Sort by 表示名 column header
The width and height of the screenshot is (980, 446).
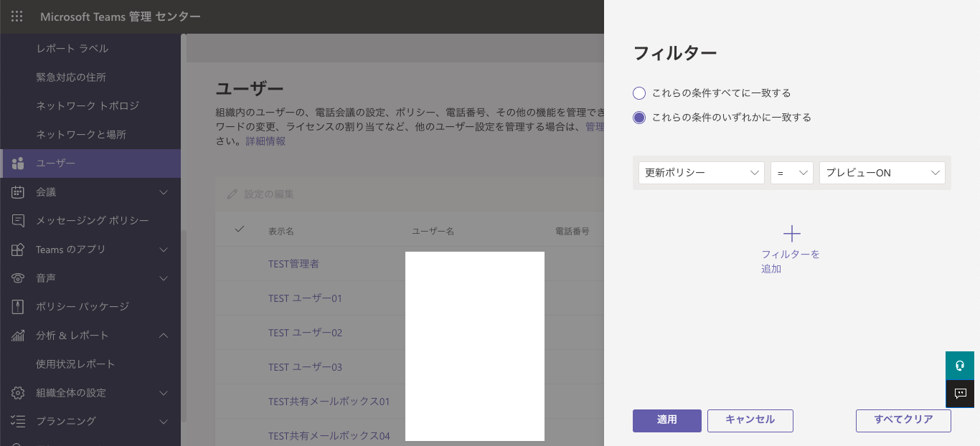[281, 232]
